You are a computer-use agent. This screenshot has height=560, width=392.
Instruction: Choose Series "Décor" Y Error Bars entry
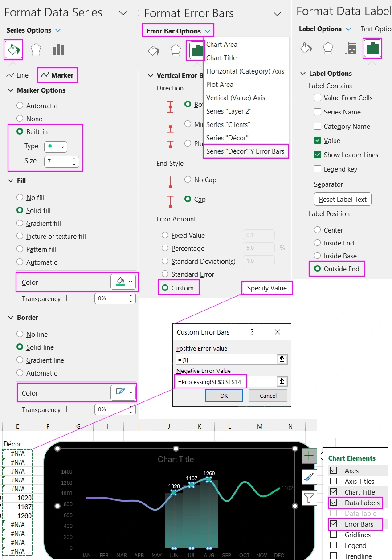click(x=245, y=151)
